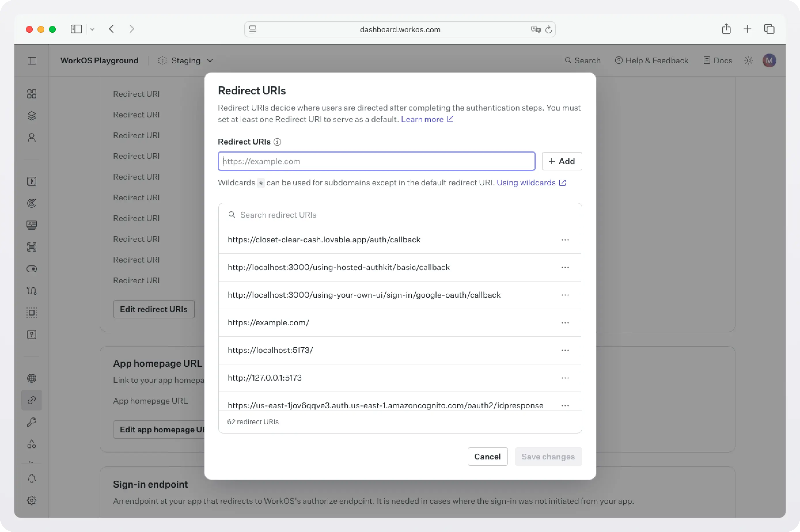
Task: Select the toggle-shaped feature flags sidebar icon
Action: point(32,269)
